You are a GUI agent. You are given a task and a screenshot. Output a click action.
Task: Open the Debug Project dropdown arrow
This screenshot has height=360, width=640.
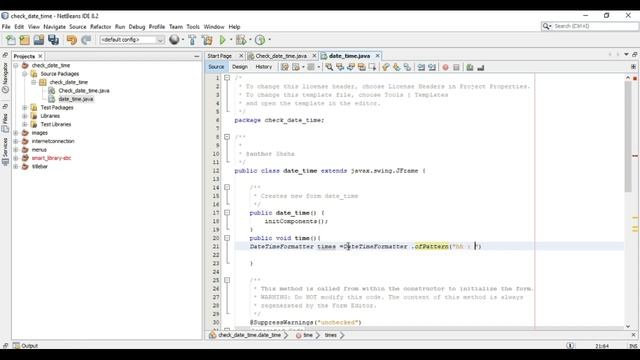(x=250, y=40)
